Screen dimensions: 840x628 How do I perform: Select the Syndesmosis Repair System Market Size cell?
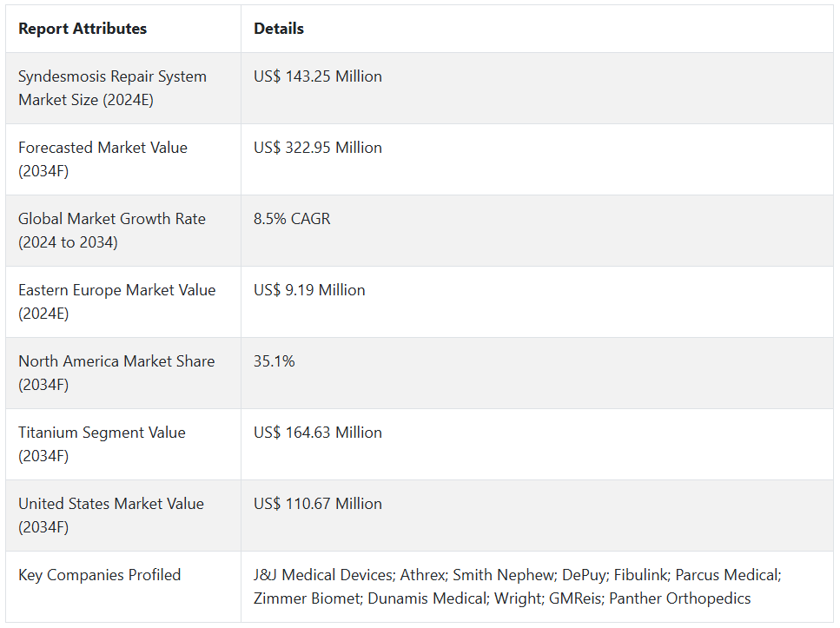pos(112,88)
